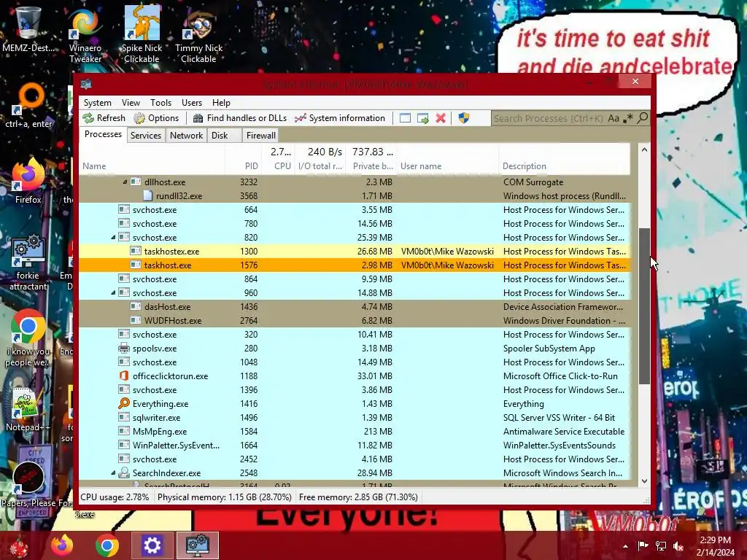Click the SearchIndexer.exe process icon
This screenshot has height=560, width=747.
point(124,472)
